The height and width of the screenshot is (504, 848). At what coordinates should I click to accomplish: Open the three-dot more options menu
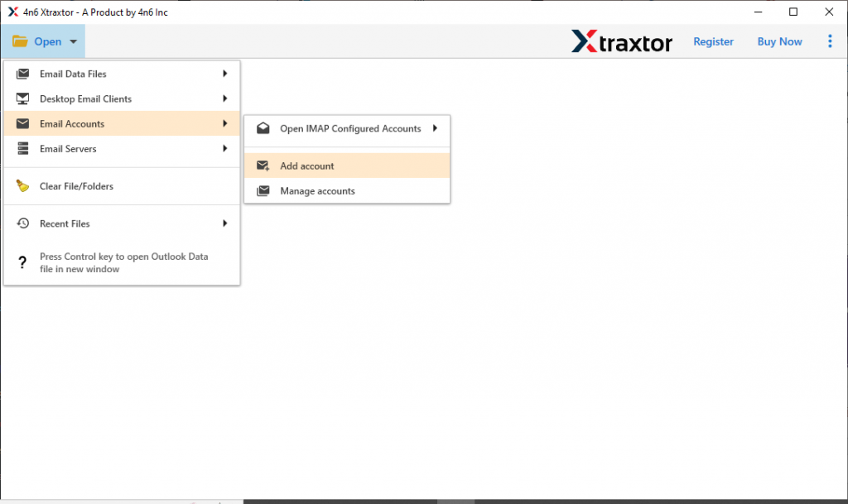coord(830,41)
